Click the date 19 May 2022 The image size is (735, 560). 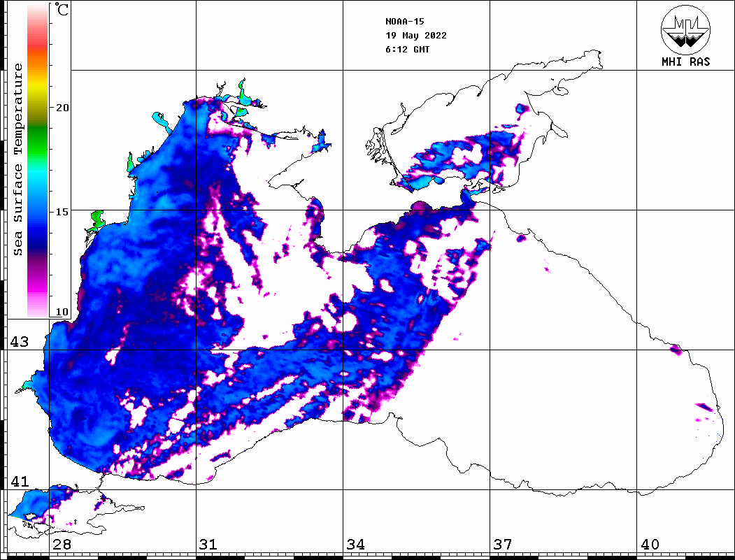[x=416, y=36]
